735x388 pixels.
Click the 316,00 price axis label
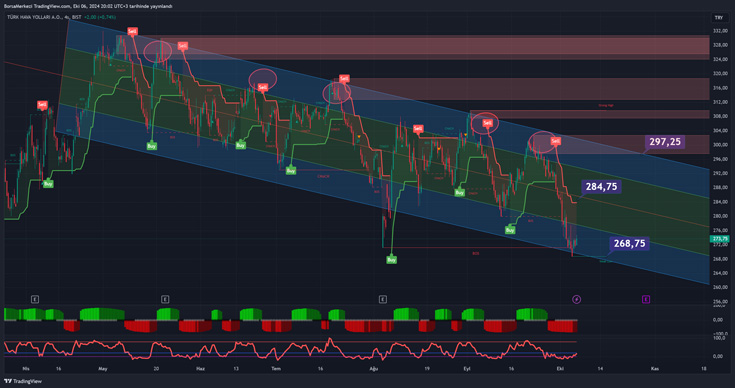720,88
